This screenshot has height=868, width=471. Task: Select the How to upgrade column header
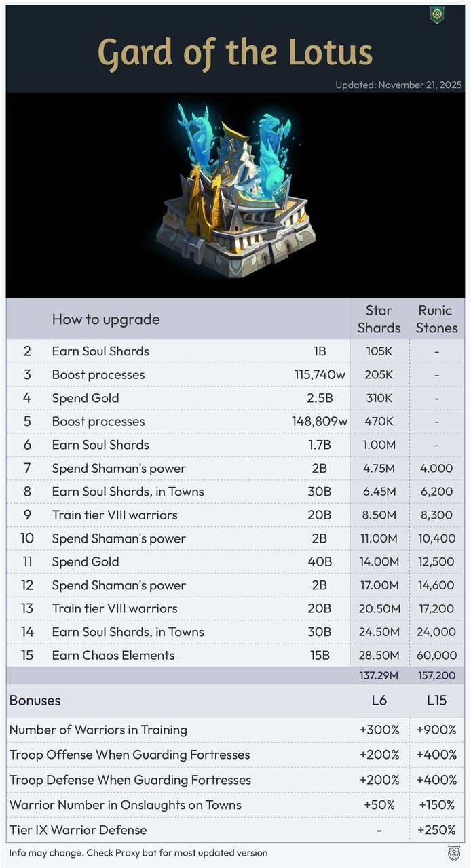point(106,319)
